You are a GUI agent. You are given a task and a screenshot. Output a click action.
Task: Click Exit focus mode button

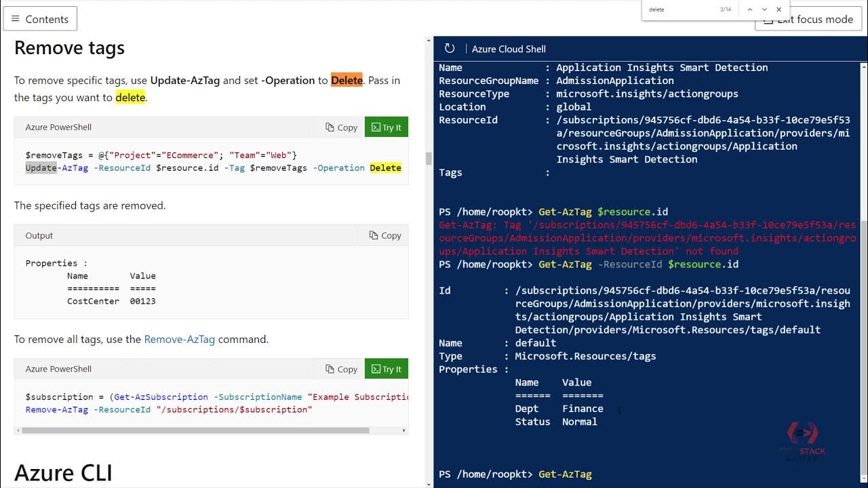tap(814, 20)
